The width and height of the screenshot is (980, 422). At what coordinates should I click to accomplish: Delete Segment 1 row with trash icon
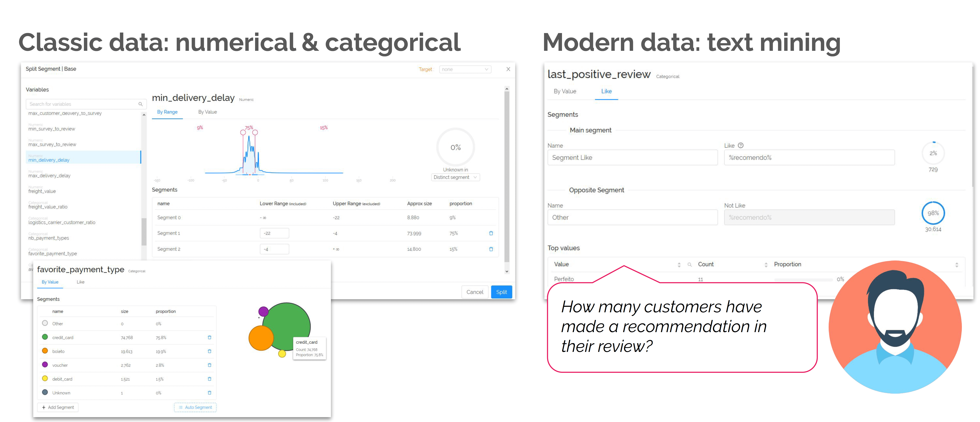point(491,233)
